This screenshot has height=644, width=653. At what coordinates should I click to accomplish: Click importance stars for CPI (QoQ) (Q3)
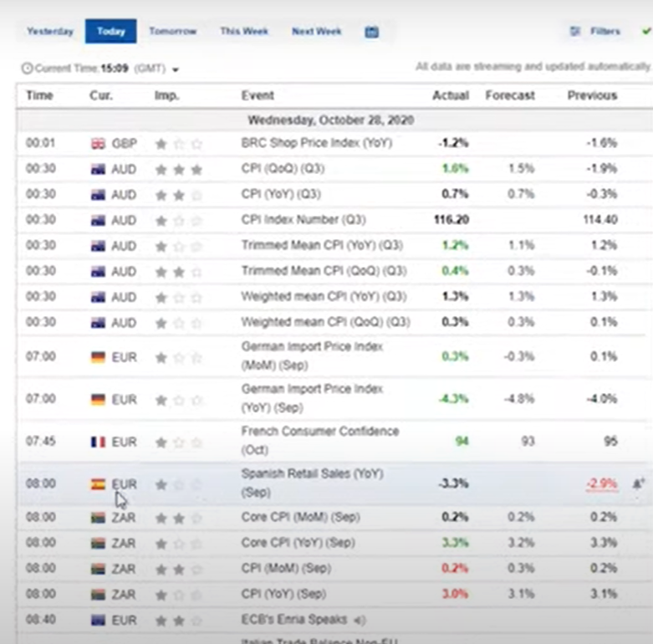(178, 170)
